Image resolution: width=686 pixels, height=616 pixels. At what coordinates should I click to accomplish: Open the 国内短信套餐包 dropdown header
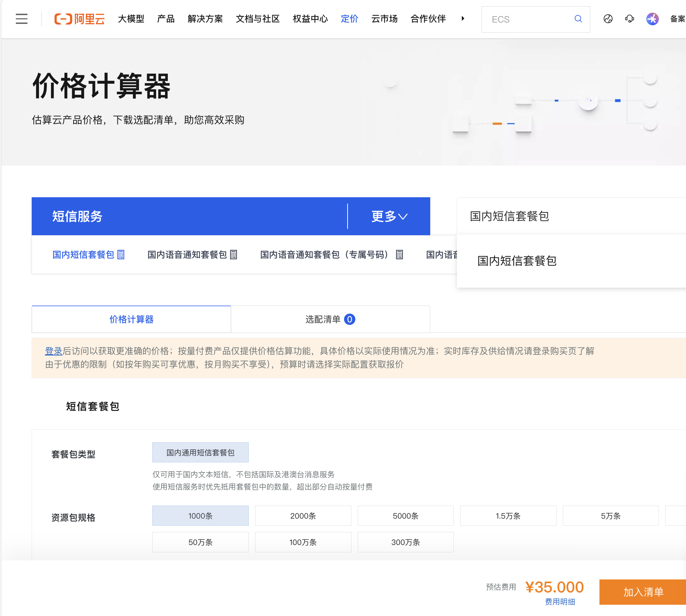coord(509,216)
